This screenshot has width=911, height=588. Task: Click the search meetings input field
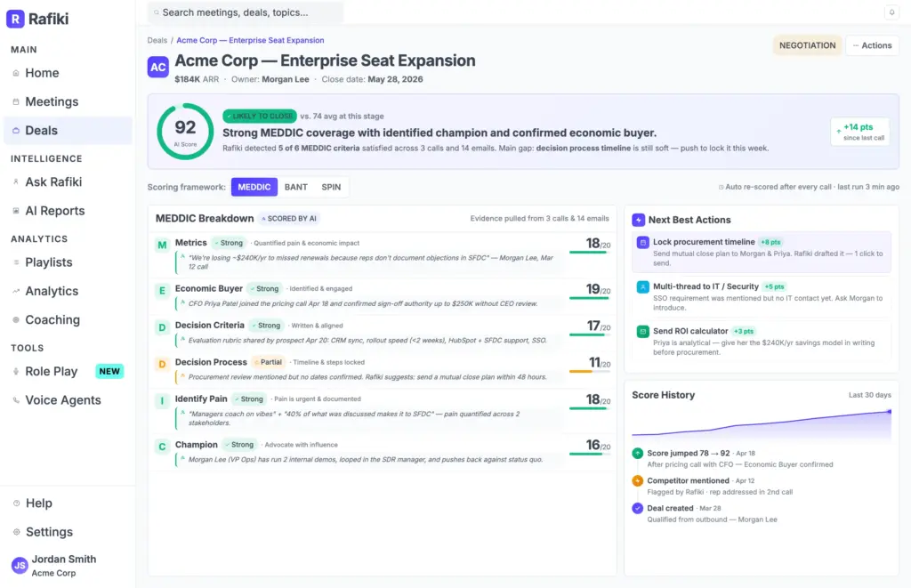[x=246, y=12]
